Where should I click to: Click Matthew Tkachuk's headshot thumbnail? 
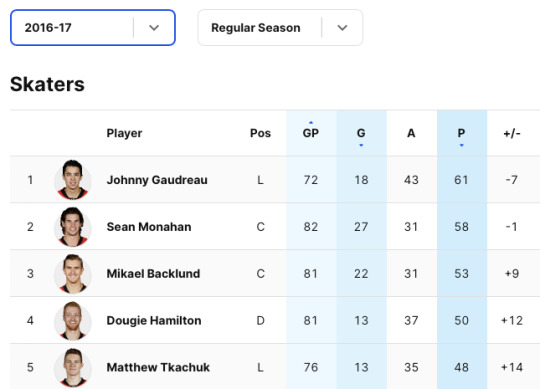(x=73, y=367)
